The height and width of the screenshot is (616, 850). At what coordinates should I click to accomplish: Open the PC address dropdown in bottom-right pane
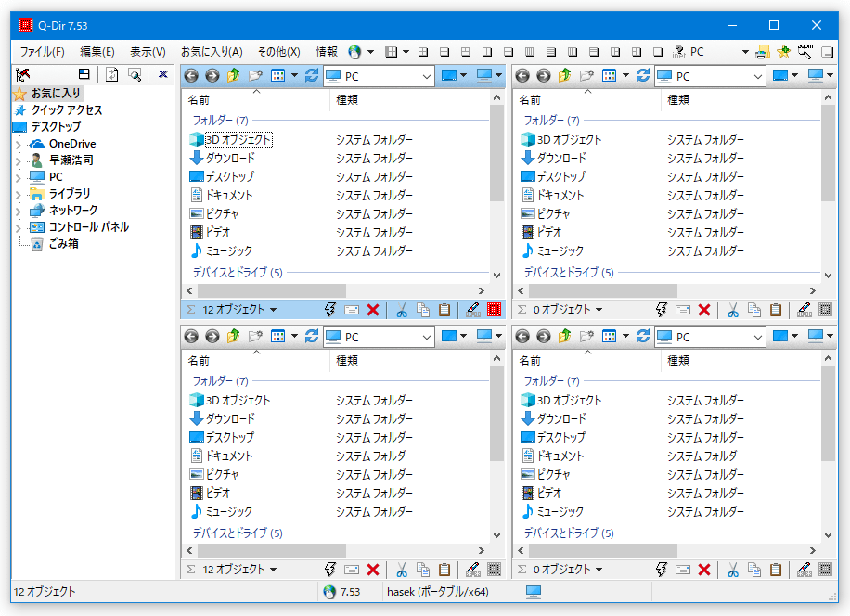click(x=758, y=337)
